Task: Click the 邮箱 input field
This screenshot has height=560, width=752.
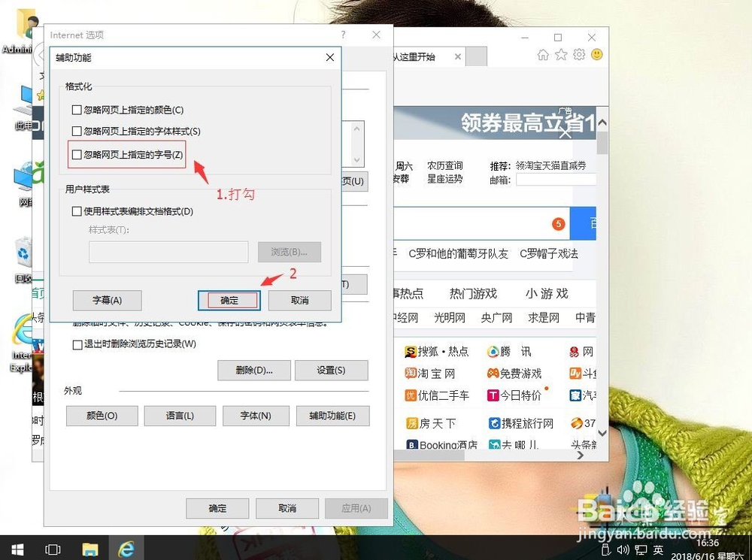Action: (556, 180)
